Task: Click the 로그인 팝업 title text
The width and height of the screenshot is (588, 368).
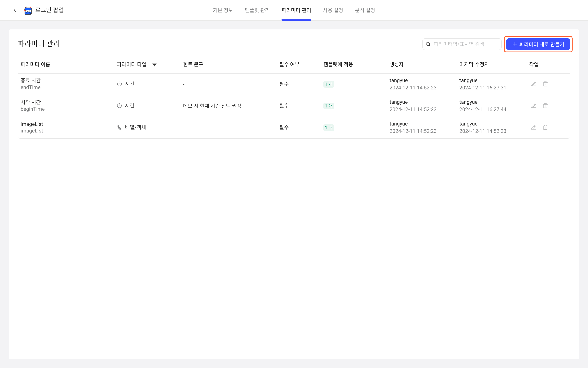Action: (49, 10)
